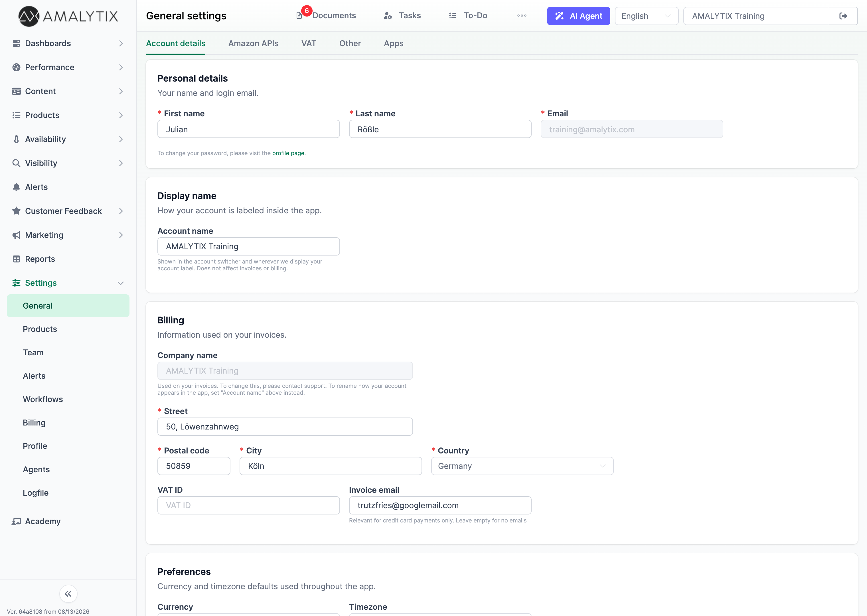Click the Invoice email field

[440, 505]
